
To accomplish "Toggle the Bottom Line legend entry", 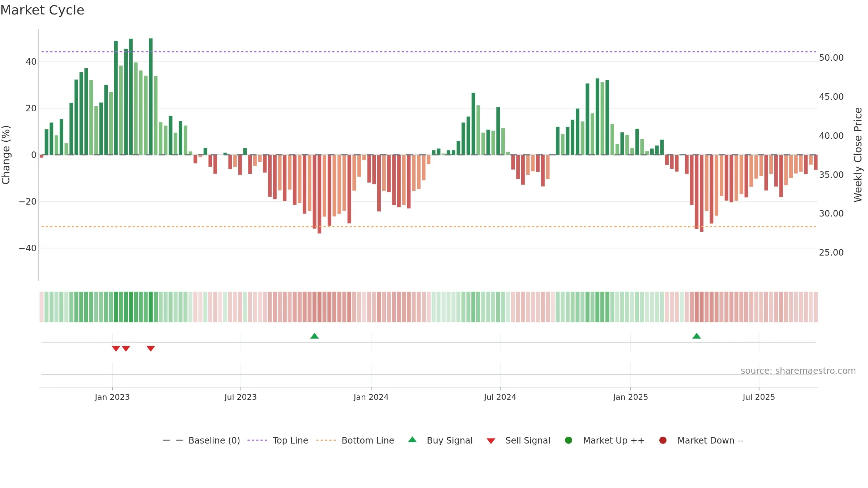I will pyautogui.click(x=355, y=440).
